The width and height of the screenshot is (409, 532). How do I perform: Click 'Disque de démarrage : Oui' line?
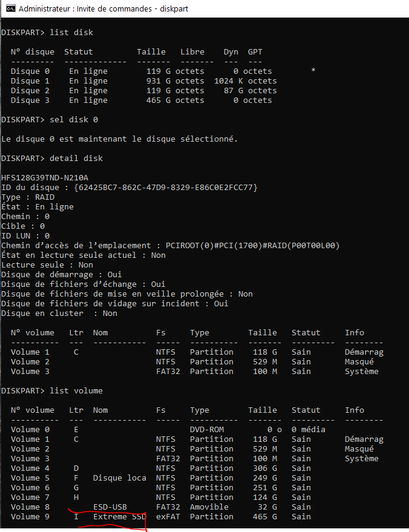pyautogui.click(x=61, y=275)
